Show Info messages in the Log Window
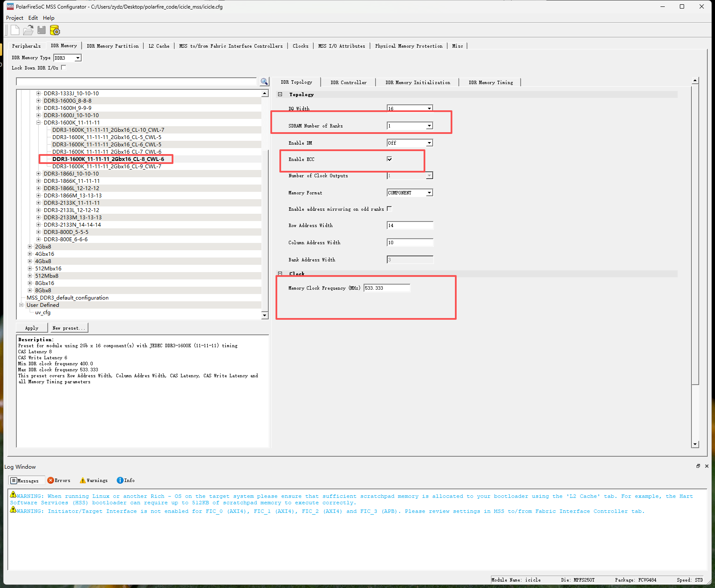715x588 pixels. point(126,480)
